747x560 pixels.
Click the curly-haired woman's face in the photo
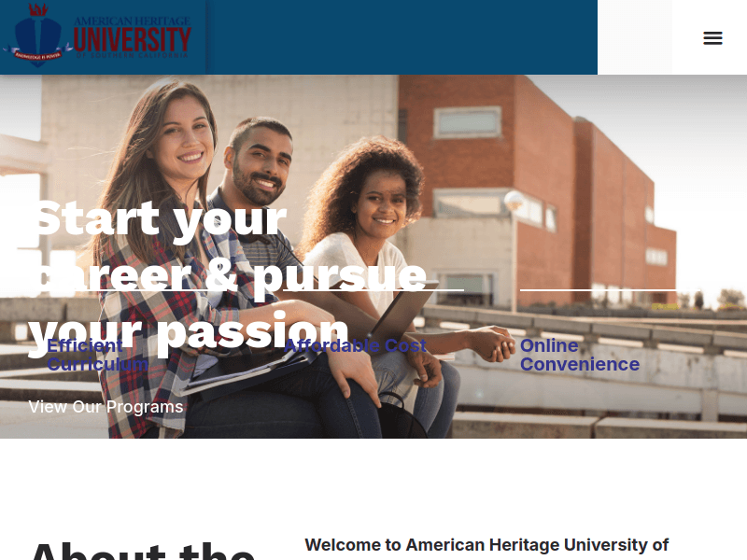coord(383,204)
